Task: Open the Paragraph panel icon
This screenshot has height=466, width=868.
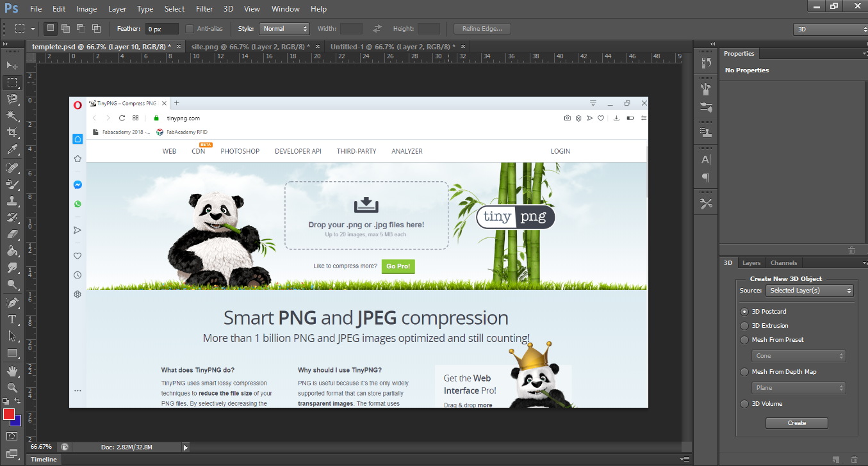Action: (707, 177)
